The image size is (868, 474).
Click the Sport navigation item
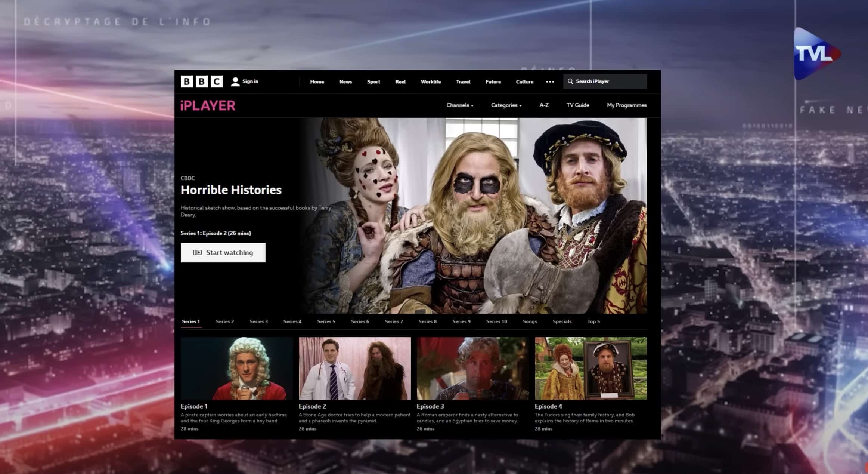tap(373, 82)
